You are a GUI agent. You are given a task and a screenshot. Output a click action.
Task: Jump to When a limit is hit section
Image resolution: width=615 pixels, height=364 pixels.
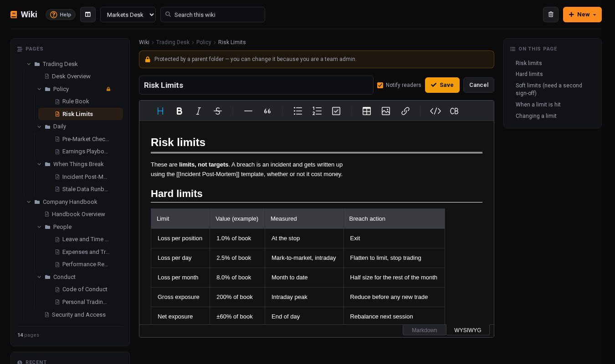coord(538,105)
